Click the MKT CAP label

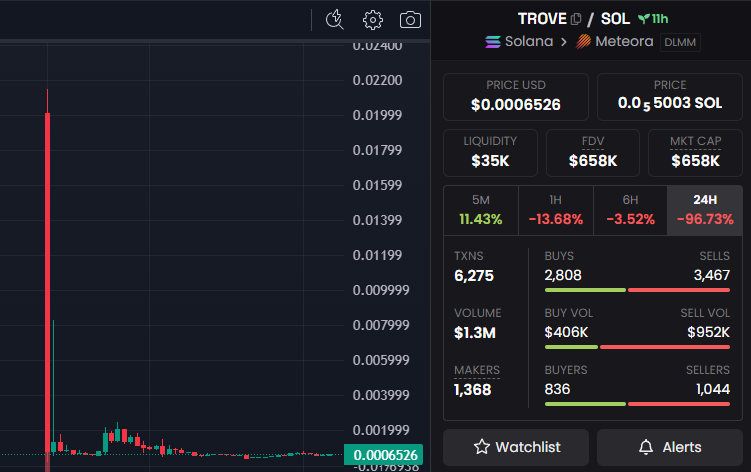pos(695,141)
